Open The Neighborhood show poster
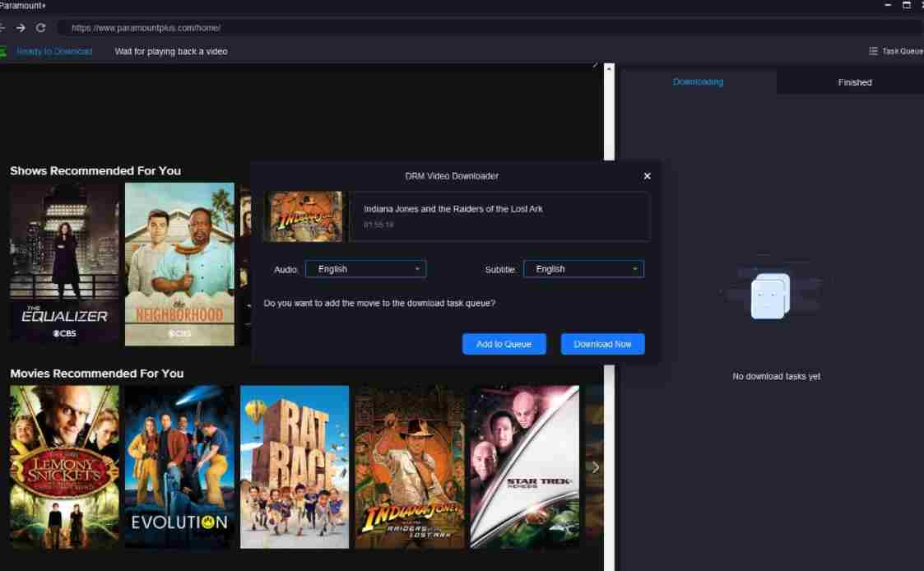 (x=179, y=264)
